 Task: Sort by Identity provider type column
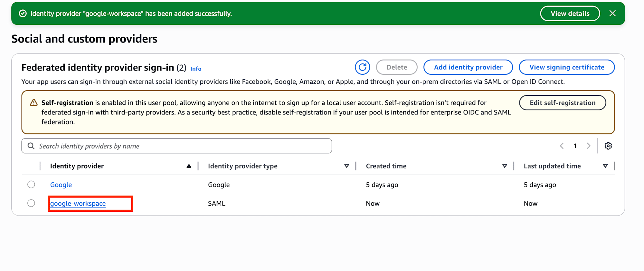[x=346, y=166]
